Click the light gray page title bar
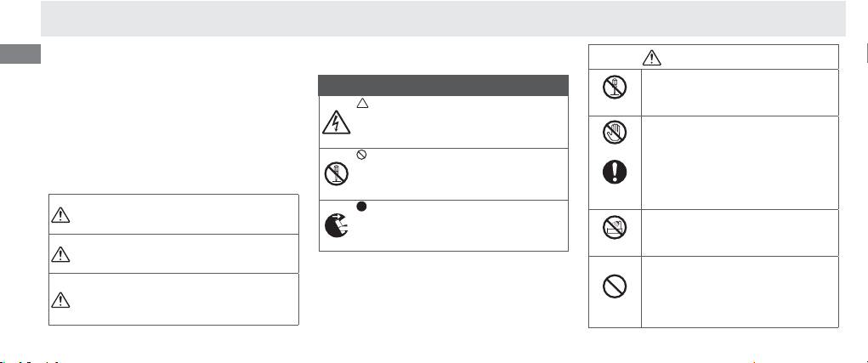Viewport: 868px width, 363px height. click(x=443, y=18)
